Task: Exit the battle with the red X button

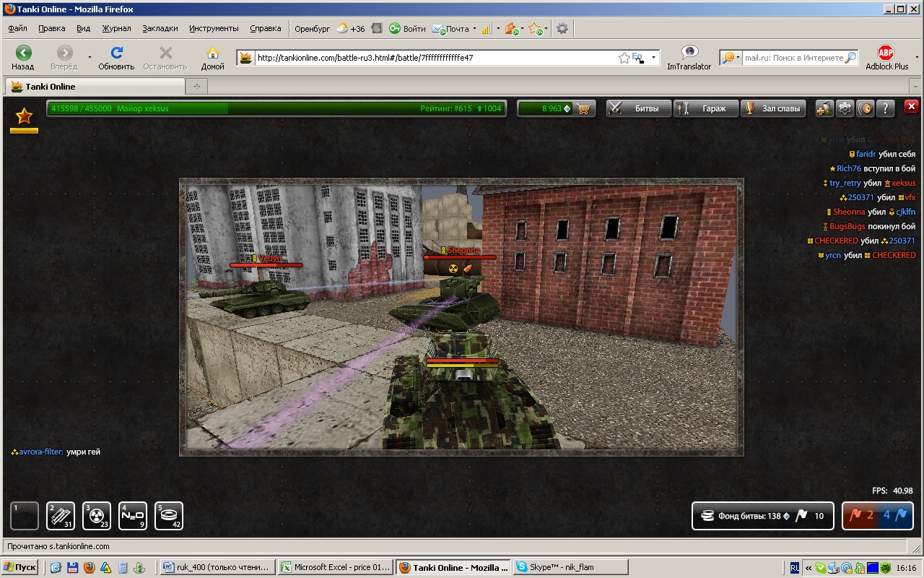Action: click(x=912, y=106)
